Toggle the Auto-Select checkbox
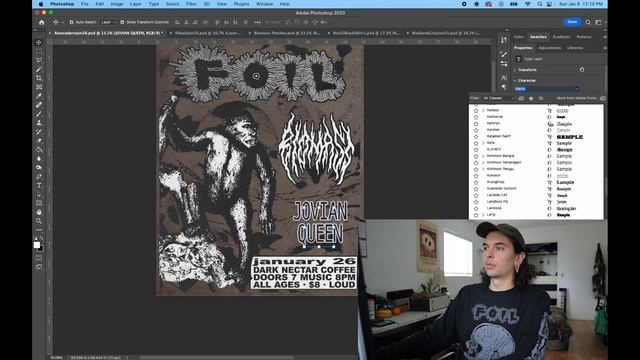Screen dimensions: 640x360 (x=71, y=22)
